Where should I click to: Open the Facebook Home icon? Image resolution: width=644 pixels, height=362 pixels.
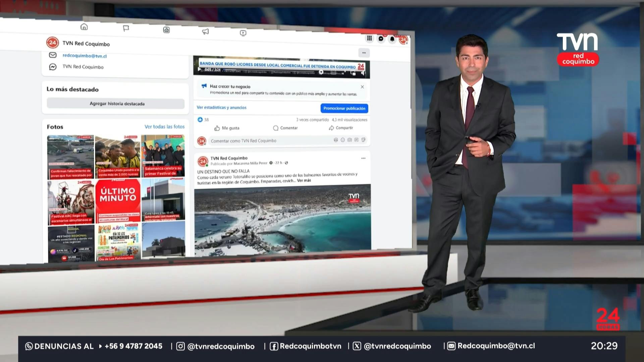tap(84, 27)
